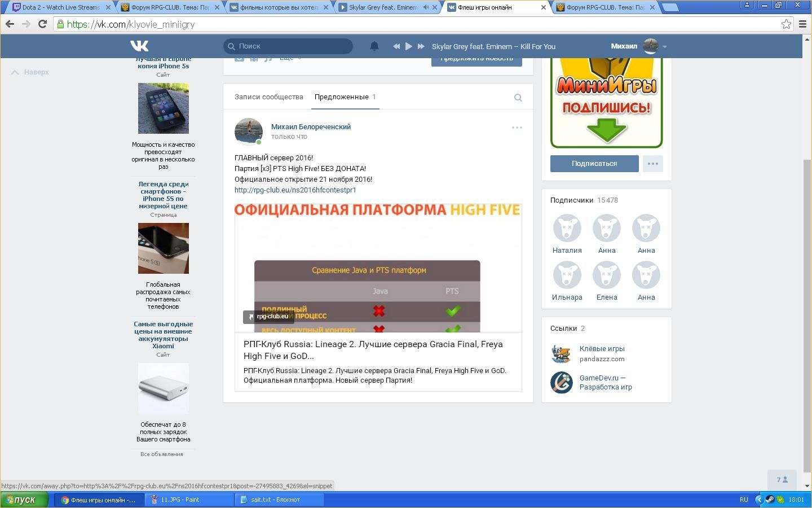Viewport: 812px width, 508px height.
Task: Click the system clock showing 18:01
Action: click(x=796, y=500)
